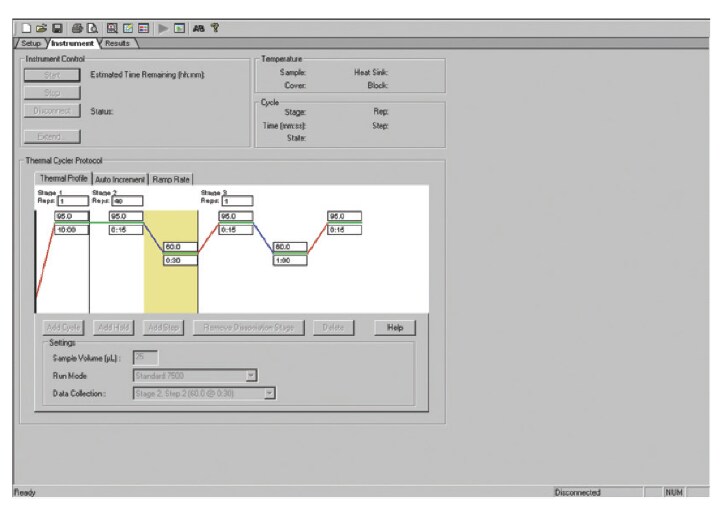Go to the Ramp Rate tab

pos(173,179)
